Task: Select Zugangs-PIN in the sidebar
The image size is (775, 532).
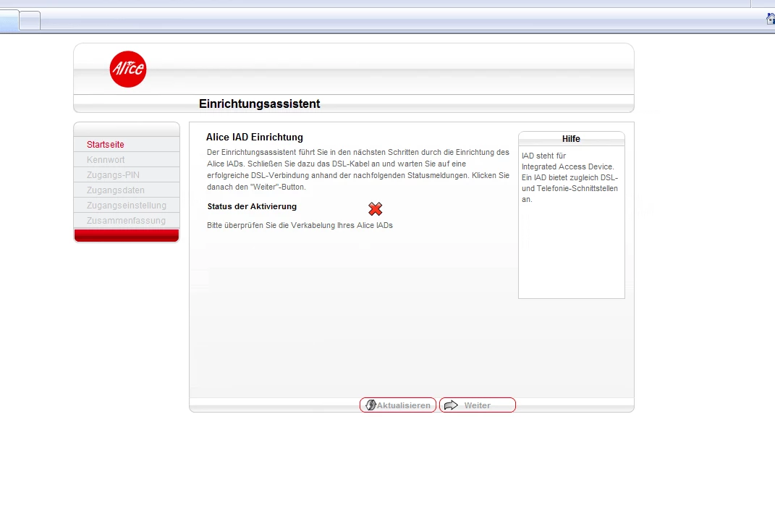Action: 127,175
